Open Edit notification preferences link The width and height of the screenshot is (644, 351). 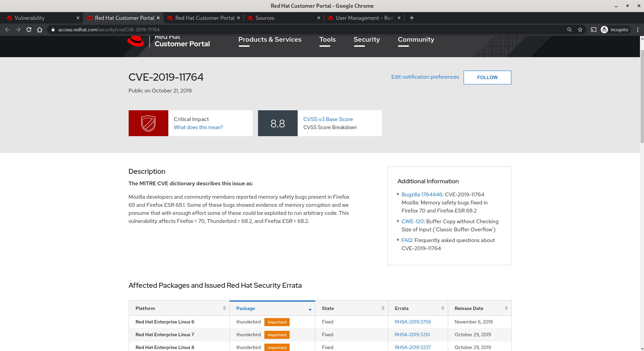tap(425, 77)
